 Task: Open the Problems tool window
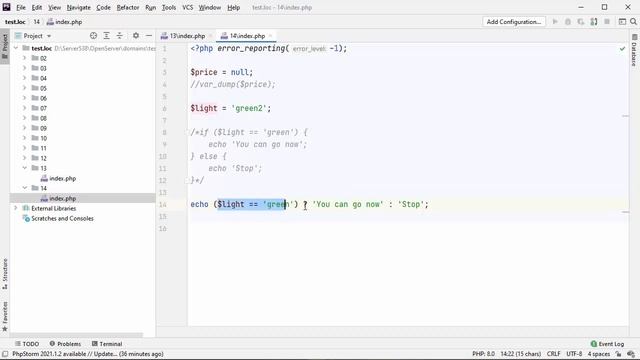click(65, 344)
